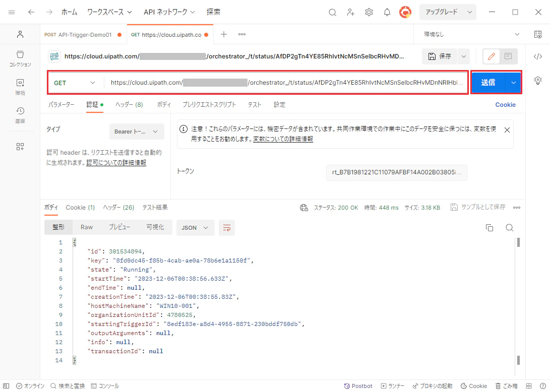Change the GET method dropdown
Image resolution: width=550 pixels, height=392 pixels.
click(75, 83)
